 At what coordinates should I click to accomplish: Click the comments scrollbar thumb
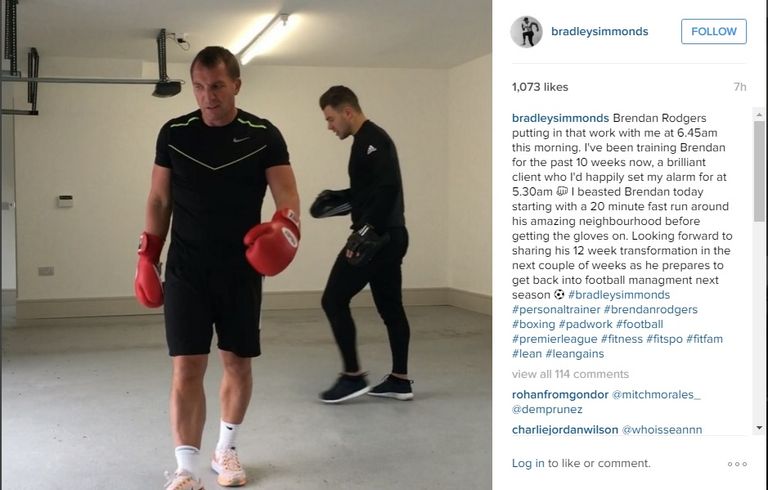point(759,172)
